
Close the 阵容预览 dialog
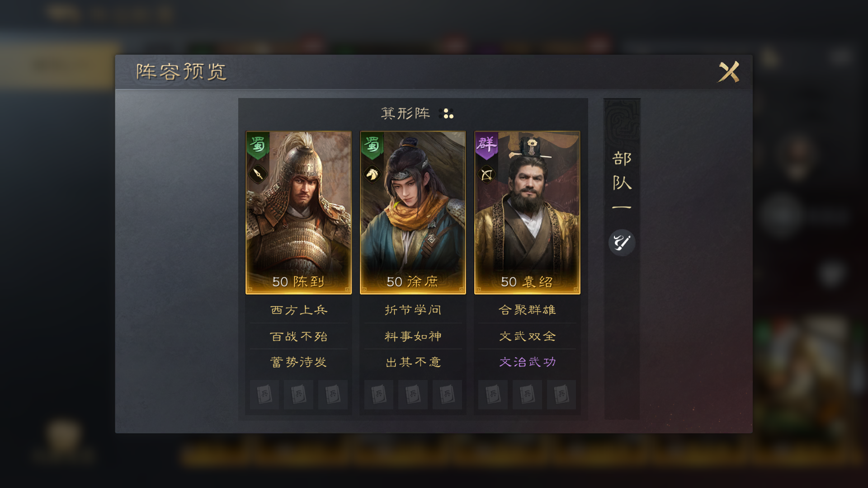coord(729,72)
